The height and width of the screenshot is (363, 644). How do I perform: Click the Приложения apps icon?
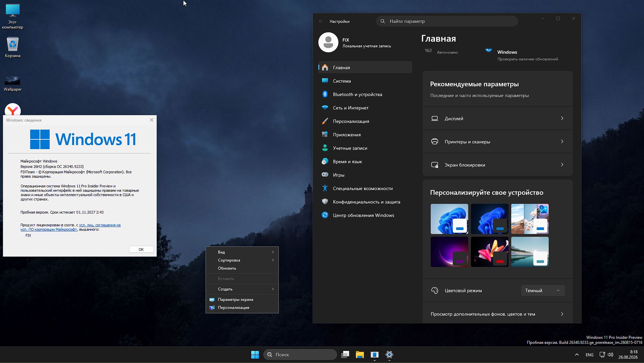[x=325, y=135]
